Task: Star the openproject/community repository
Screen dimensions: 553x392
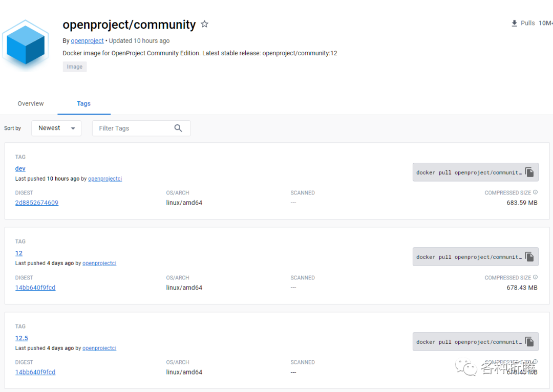Action: pos(204,24)
